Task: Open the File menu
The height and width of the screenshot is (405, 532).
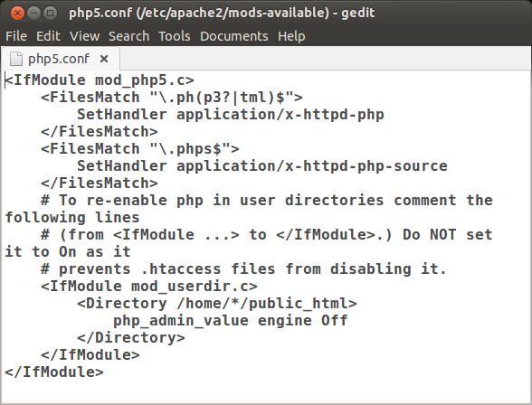Action: coord(16,36)
